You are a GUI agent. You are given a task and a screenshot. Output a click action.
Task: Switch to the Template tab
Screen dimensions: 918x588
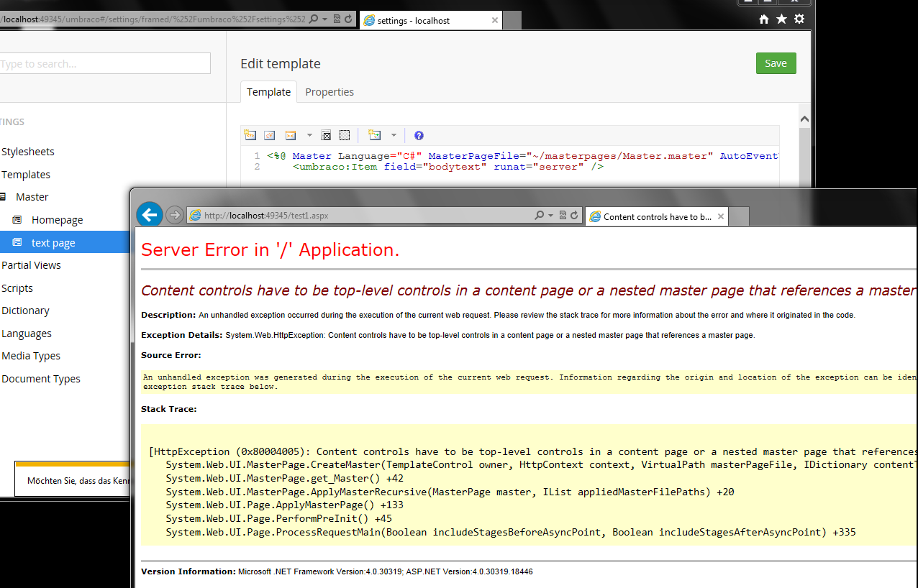269,92
